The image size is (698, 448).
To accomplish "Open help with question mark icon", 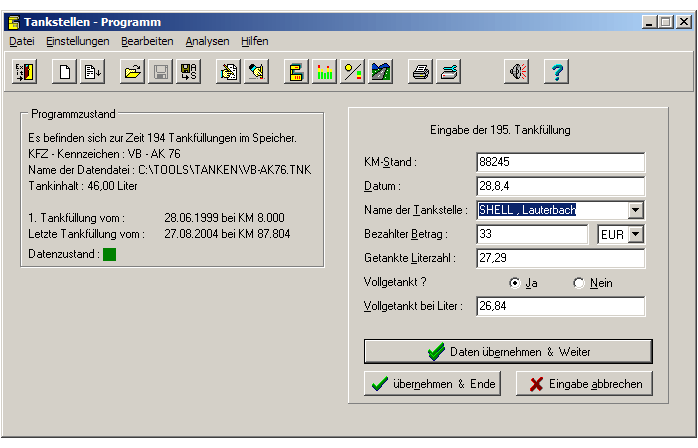I will (557, 72).
